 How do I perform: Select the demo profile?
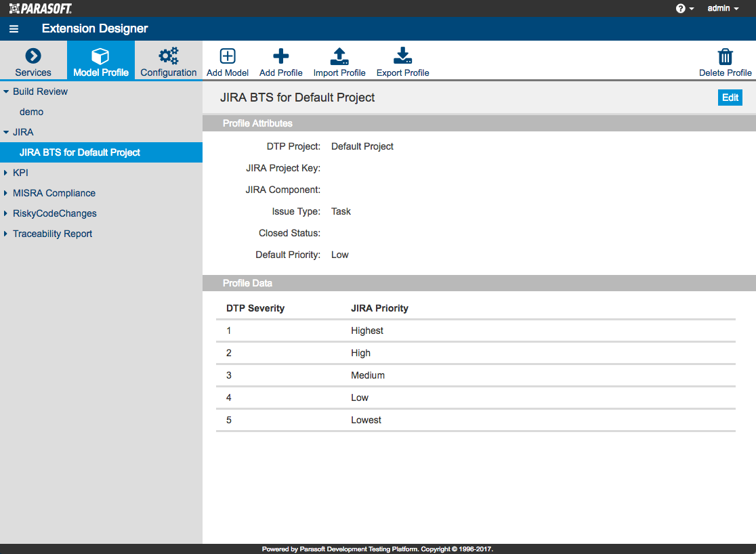31,112
